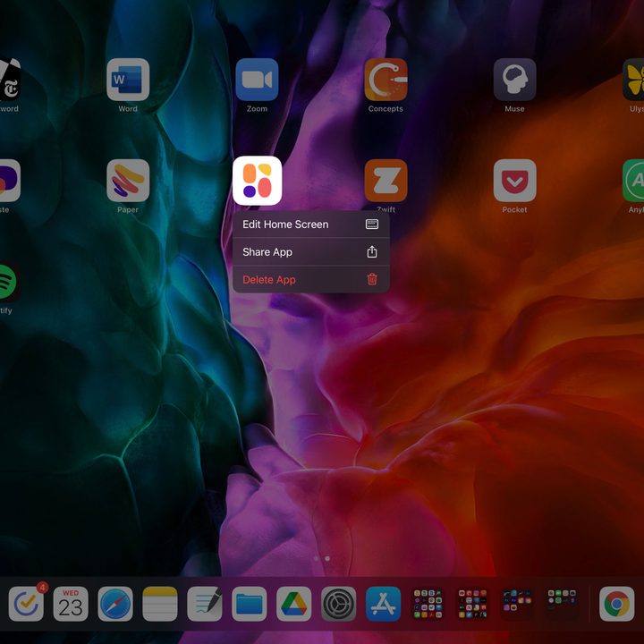Launch the Zoom app
Image resolution: width=644 pixels, height=644 pixels.
pyautogui.click(x=257, y=80)
